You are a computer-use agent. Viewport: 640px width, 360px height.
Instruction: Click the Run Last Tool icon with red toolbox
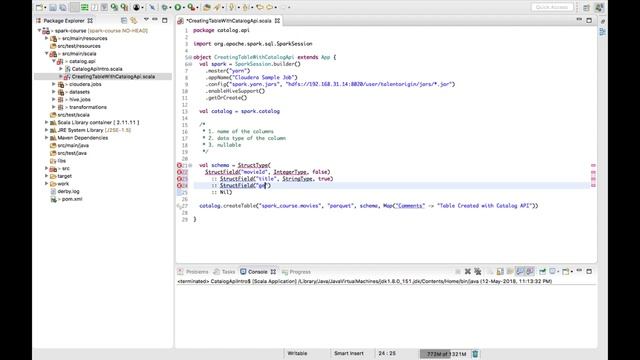pos(191,7)
